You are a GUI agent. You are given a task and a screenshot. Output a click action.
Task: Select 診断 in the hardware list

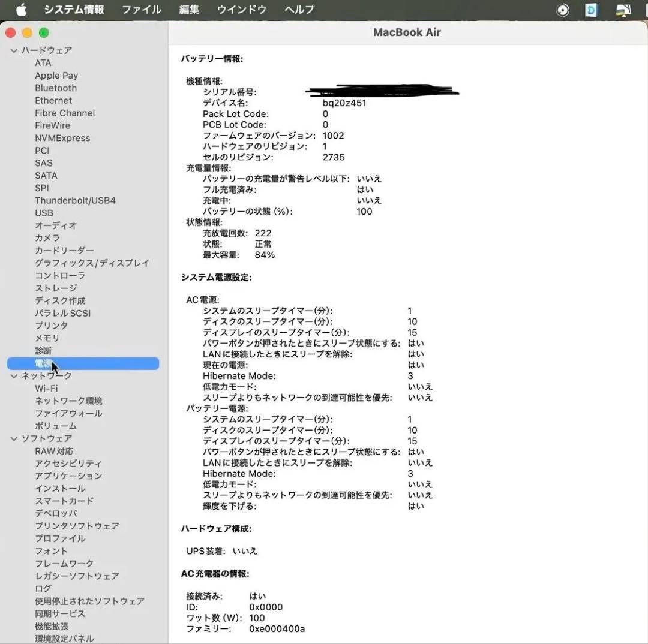[43, 350]
